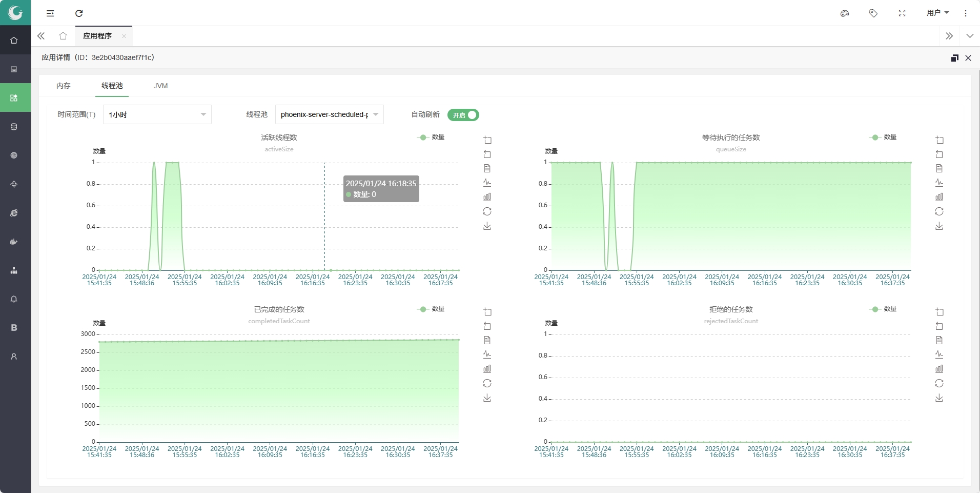The height and width of the screenshot is (493, 980).
Task: Click the sidebar user icon
Action: (x=14, y=357)
